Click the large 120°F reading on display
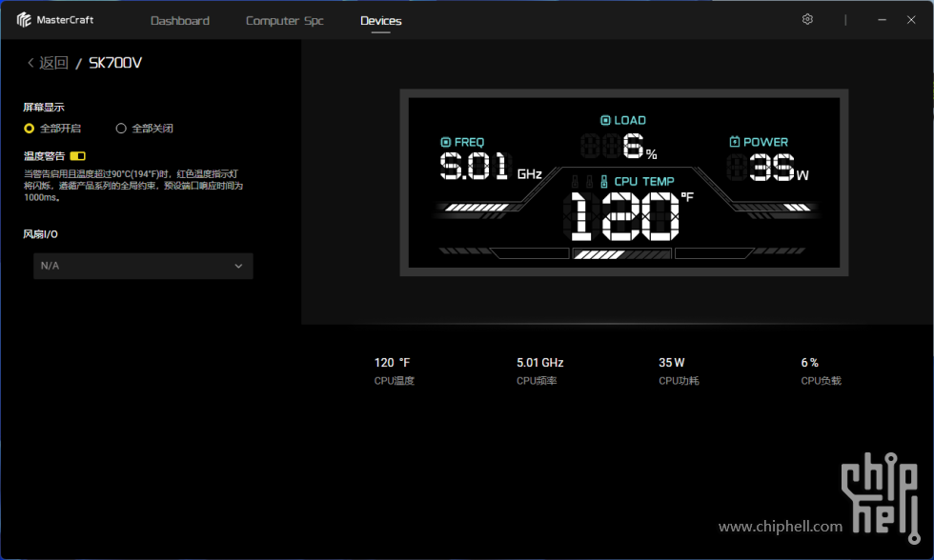Image resolution: width=934 pixels, height=560 pixels. point(623,215)
